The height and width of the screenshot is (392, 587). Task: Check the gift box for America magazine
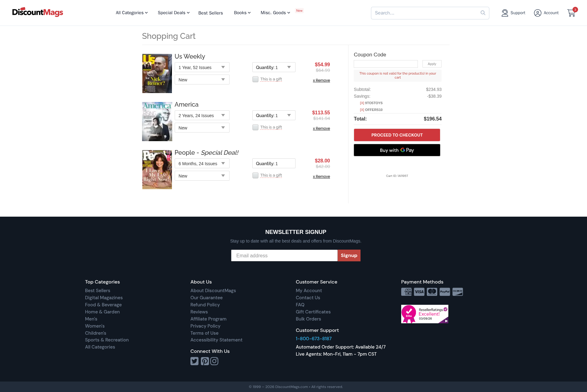tap(255, 127)
